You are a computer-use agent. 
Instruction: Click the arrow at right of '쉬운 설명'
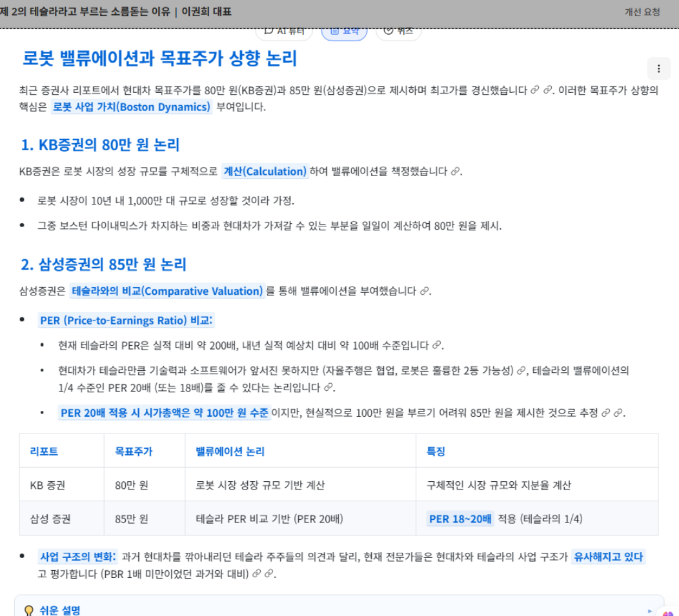(x=650, y=610)
